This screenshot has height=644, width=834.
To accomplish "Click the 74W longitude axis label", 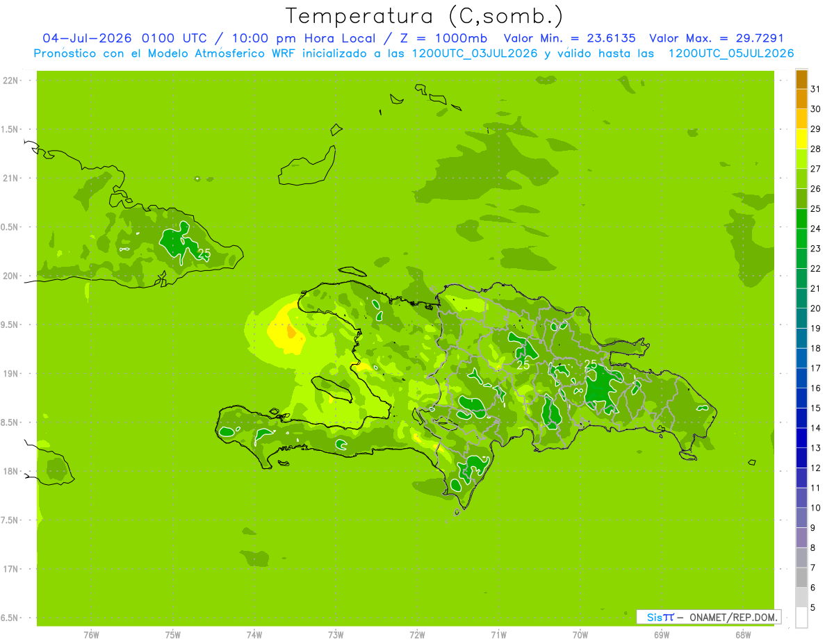I will (254, 635).
